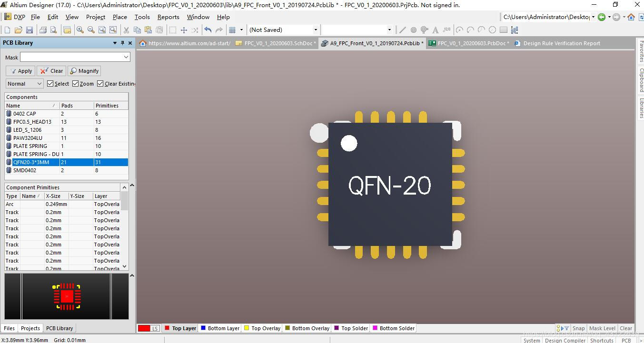Open the PCB Library panel options arrow
Screen dimensions: 644x343
pos(115,43)
